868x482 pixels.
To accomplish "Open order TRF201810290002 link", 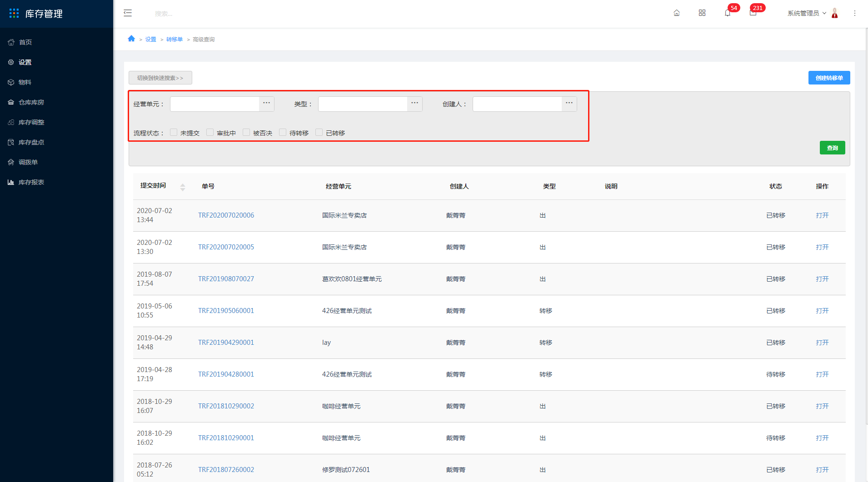I will 226,406.
